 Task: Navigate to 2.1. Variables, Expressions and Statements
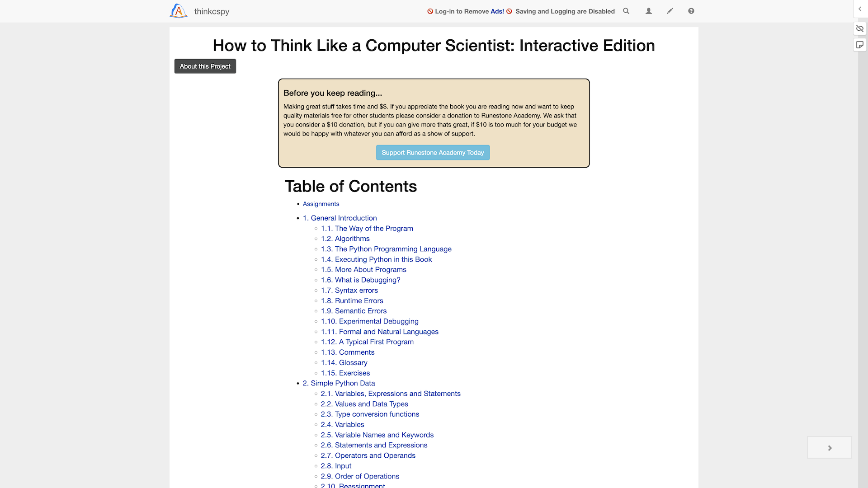pyautogui.click(x=391, y=393)
